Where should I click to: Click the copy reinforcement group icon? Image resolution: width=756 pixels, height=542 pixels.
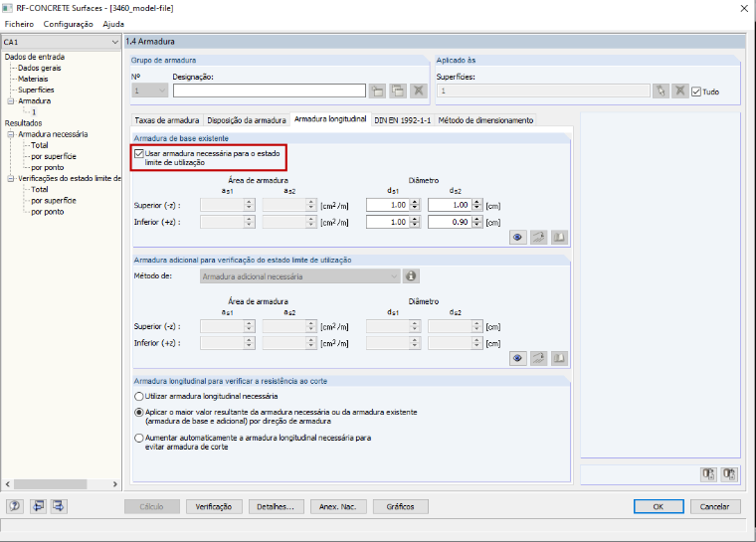[398, 90]
